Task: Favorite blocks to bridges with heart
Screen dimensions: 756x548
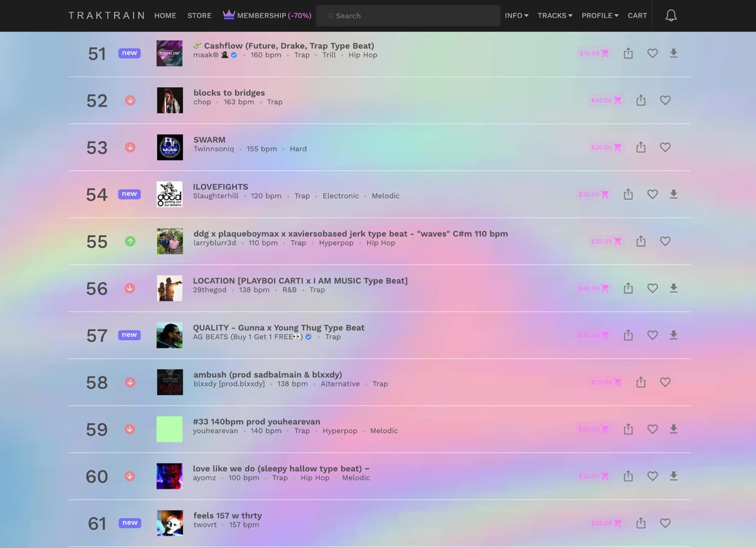Action: click(x=665, y=100)
